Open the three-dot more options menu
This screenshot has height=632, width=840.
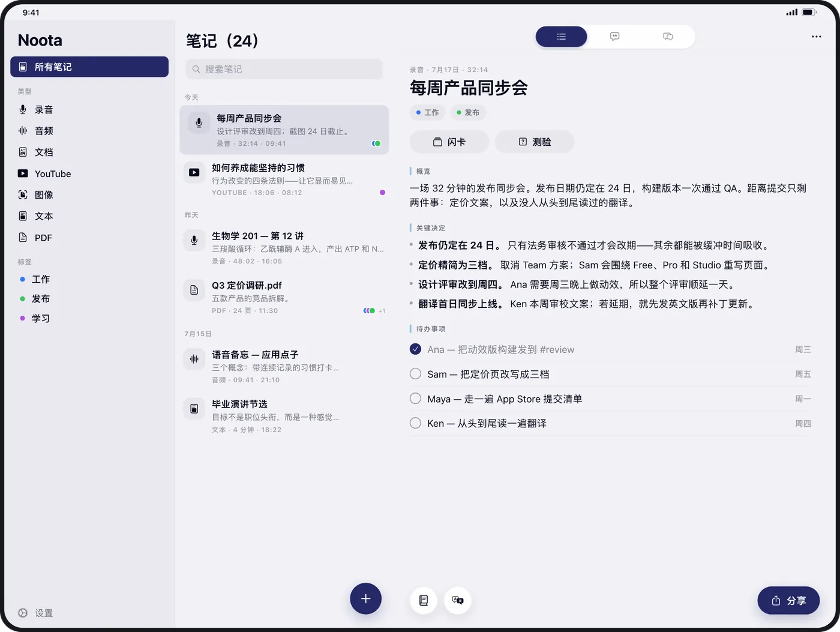click(x=817, y=37)
